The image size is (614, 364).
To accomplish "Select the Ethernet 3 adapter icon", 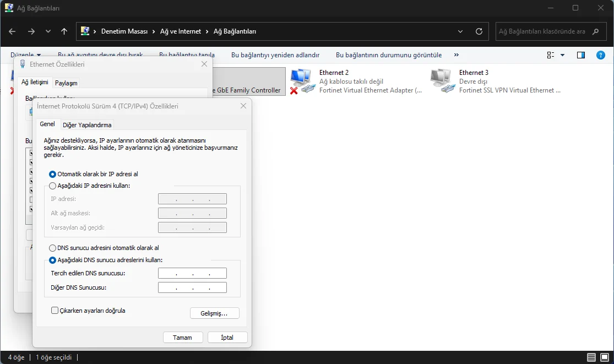I will click(443, 81).
